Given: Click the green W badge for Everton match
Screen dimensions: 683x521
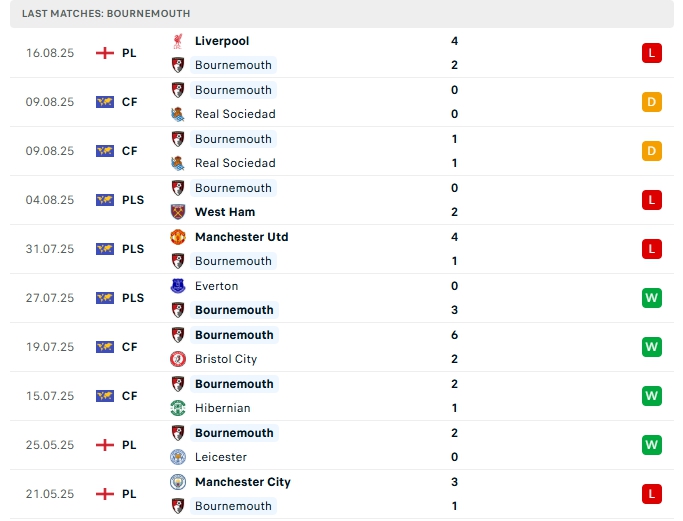Looking at the screenshot, I should click(x=652, y=298).
